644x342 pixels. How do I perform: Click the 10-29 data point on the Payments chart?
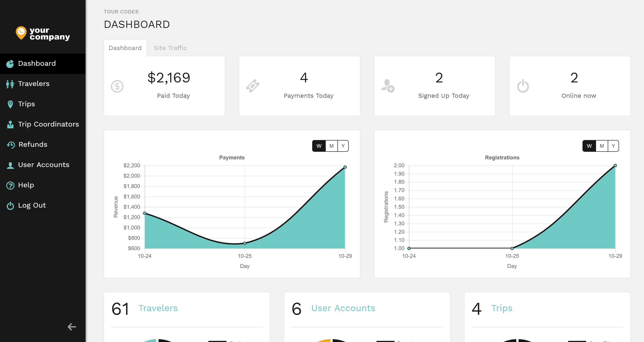click(345, 167)
